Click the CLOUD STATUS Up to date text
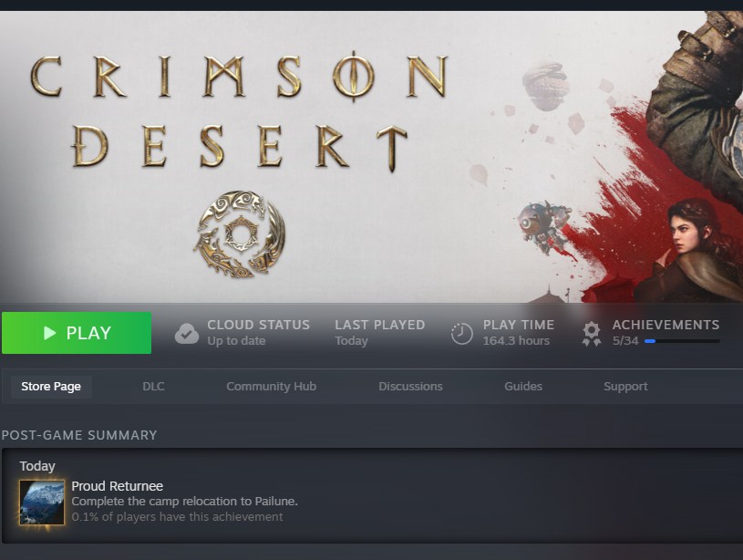743x560 pixels. pos(258,332)
